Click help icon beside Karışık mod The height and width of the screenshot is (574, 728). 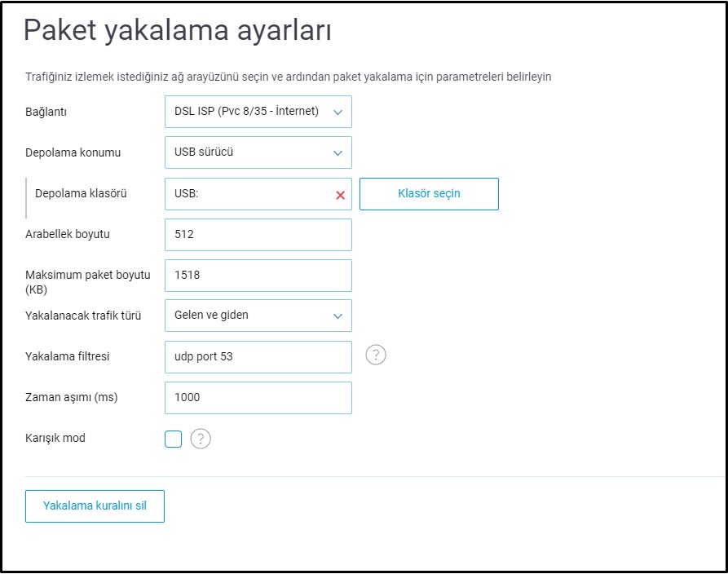pyautogui.click(x=201, y=439)
